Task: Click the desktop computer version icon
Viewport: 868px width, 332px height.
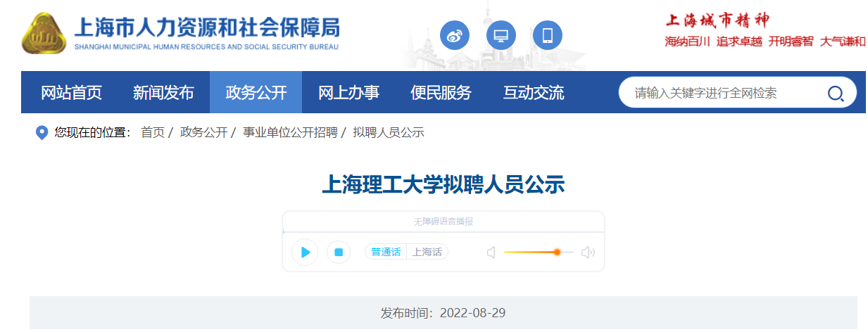Action: pyautogui.click(x=501, y=35)
